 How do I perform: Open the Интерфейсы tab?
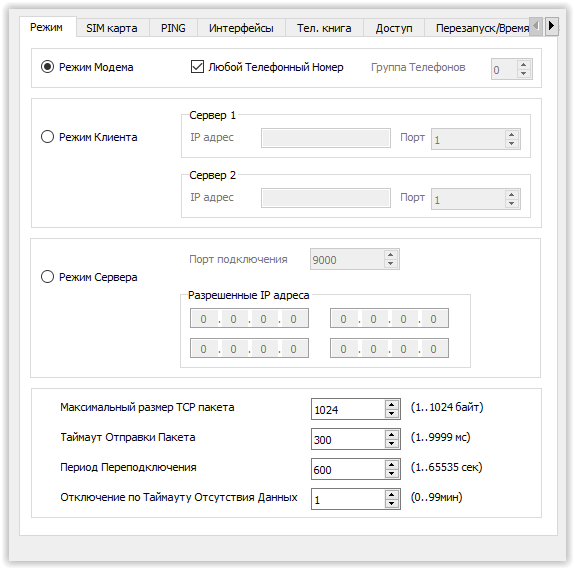[241, 28]
